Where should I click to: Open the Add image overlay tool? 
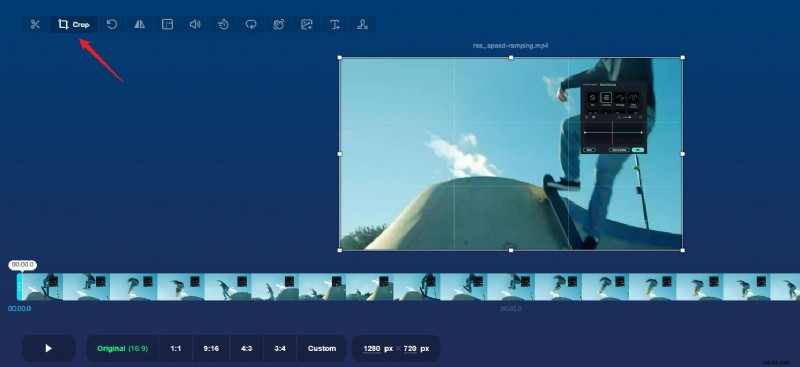(x=306, y=25)
